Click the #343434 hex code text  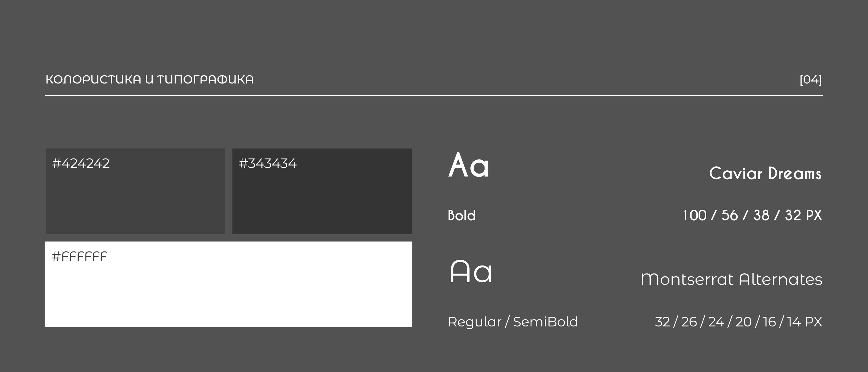[x=267, y=164]
